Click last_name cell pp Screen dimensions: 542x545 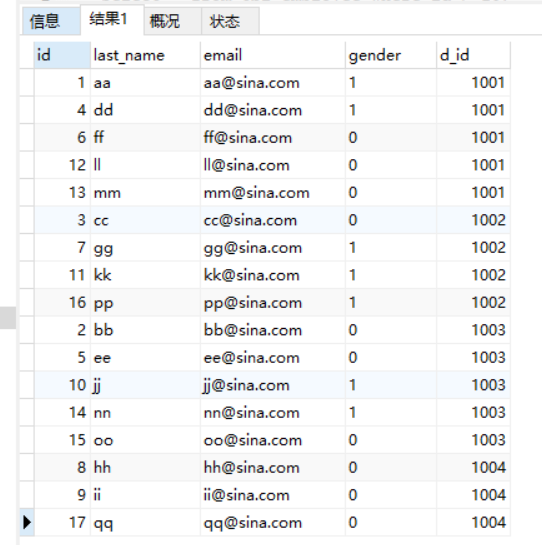pos(145,302)
